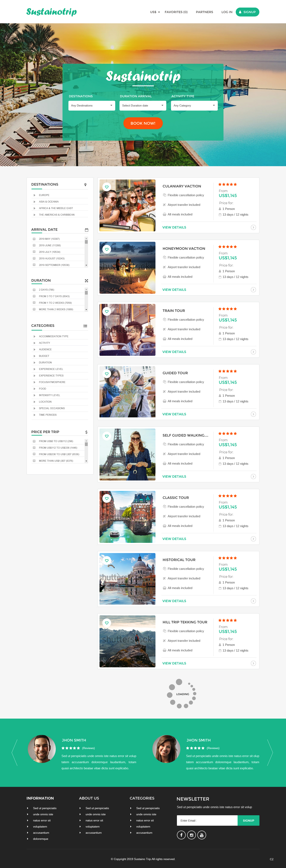Check the 2019 June (11288) arrival date
Viewport: 286px width, 868px height.
(34, 245)
